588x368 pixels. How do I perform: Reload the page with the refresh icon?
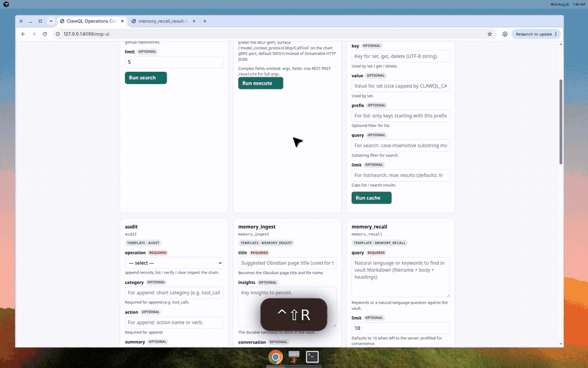(x=45, y=34)
